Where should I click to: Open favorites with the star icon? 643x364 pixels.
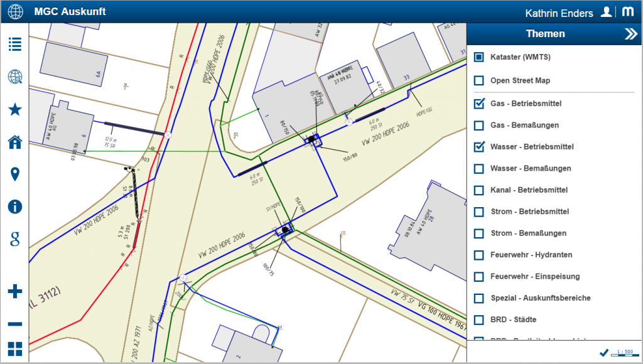[15, 110]
